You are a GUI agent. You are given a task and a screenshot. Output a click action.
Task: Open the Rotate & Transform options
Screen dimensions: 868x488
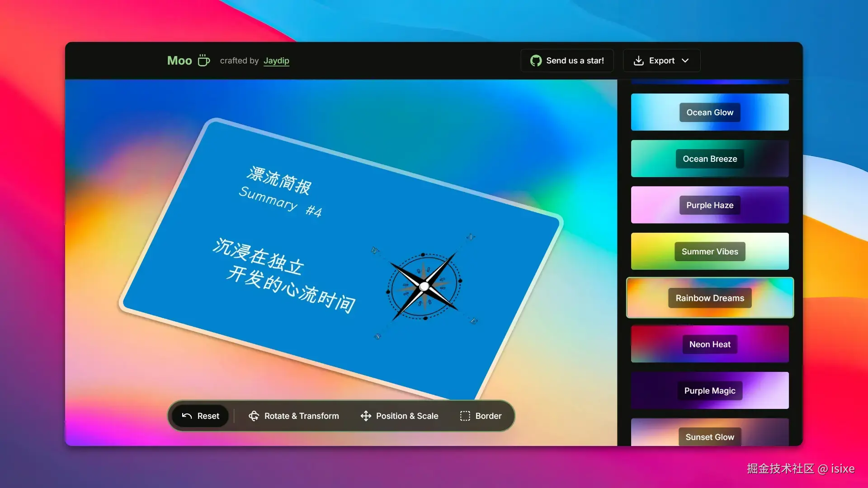pyautogui.click(x=302, y=416)
